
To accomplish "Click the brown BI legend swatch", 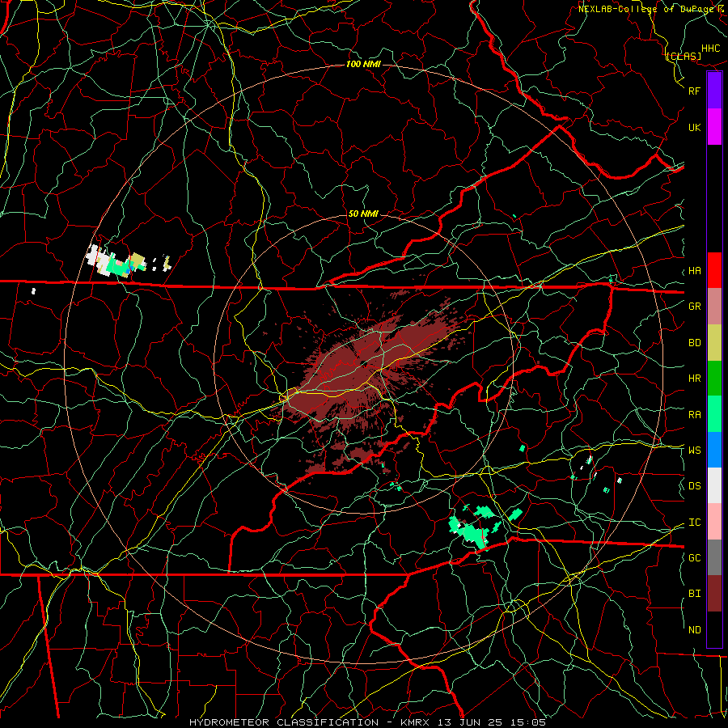I will pyautogui.click(x=714, y=594).
